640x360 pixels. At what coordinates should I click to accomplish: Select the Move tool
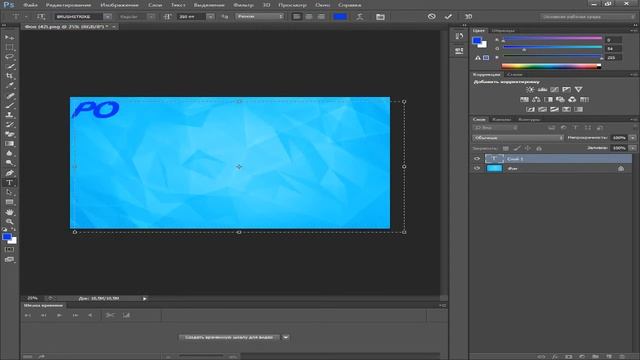[x=9, y=37]
